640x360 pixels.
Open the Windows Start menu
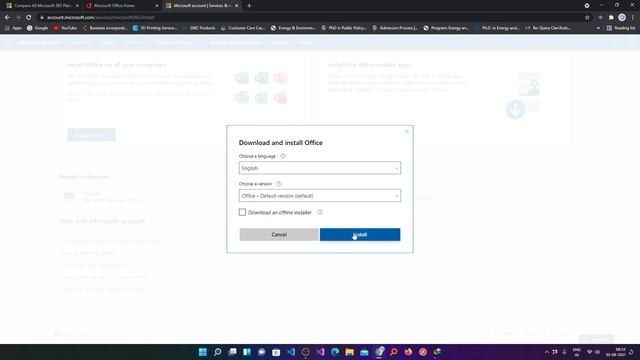point(203,352)
